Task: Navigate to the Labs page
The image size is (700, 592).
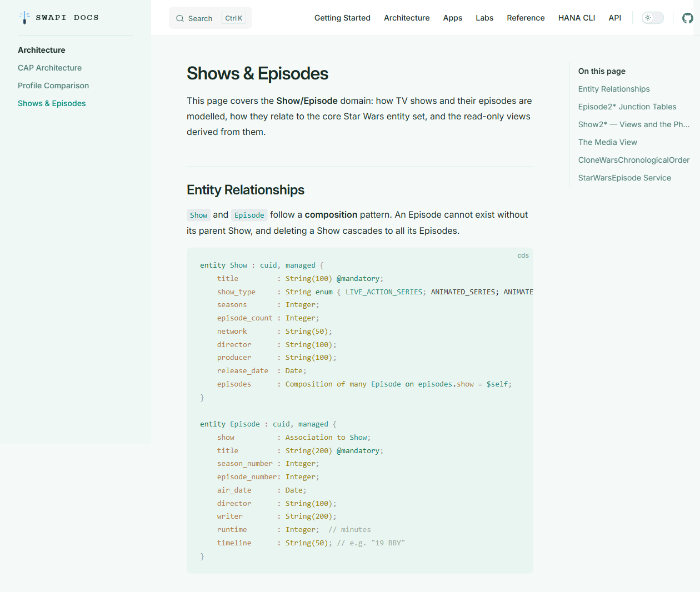Action: [x=484, y=18]
